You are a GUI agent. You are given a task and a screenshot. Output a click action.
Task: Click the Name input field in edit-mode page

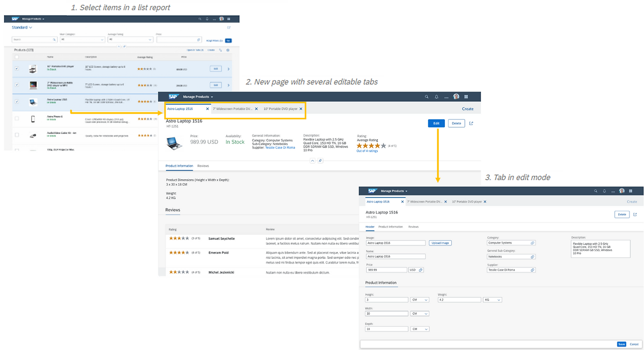395,256
